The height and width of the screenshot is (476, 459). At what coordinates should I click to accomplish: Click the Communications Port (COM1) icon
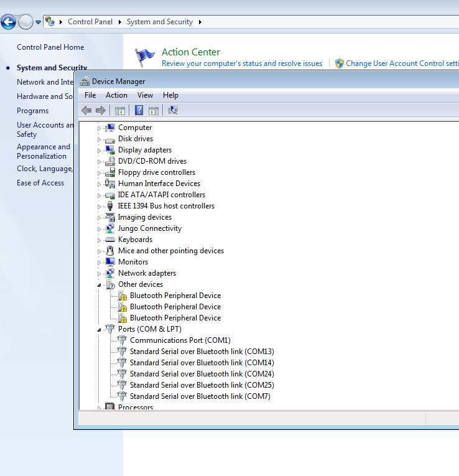[122, 340]
